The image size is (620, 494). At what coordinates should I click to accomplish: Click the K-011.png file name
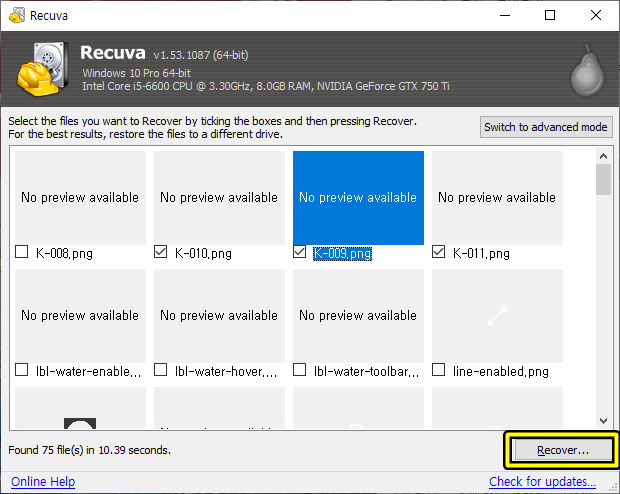[x=481, y=253]
